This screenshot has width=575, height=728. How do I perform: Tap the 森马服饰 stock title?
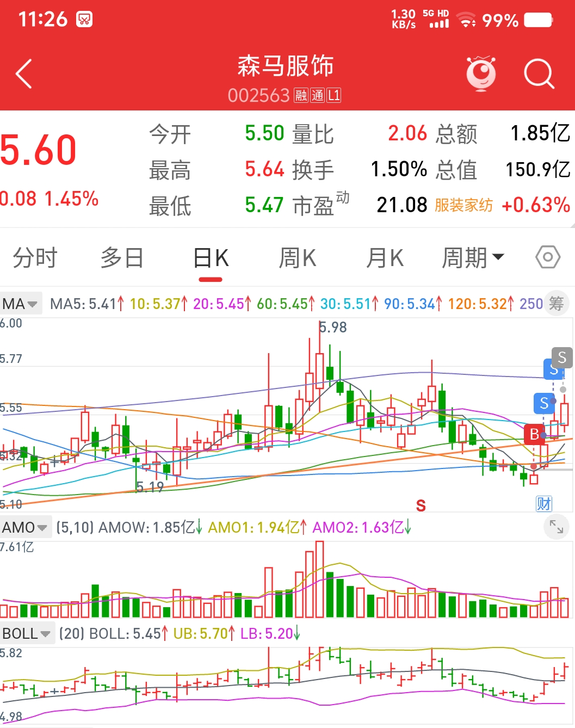pos(286,66)
